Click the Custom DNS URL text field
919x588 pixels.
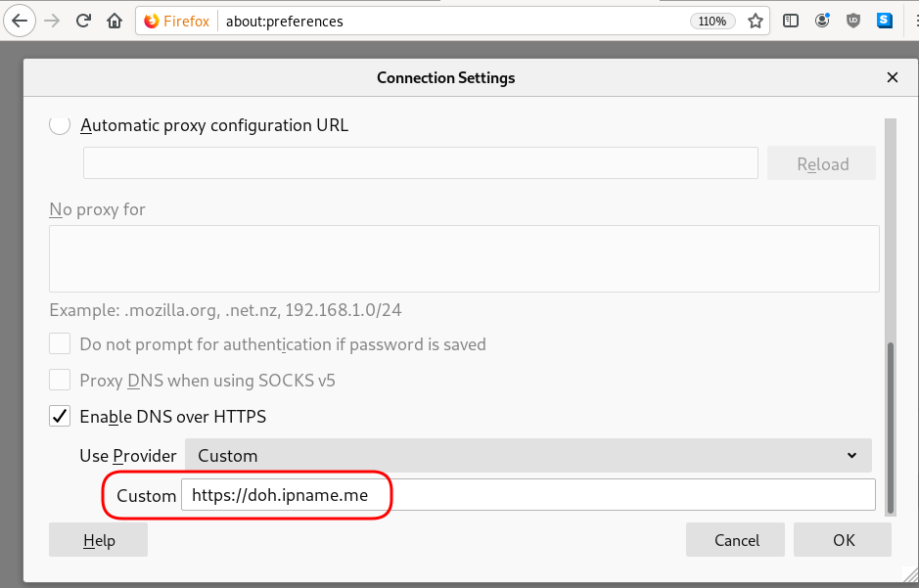[528, 495]
